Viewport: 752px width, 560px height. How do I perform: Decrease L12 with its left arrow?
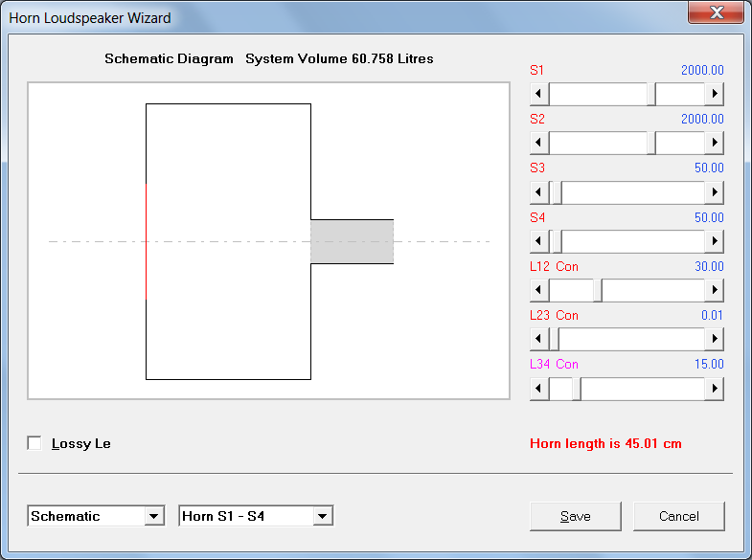point(539,290)
